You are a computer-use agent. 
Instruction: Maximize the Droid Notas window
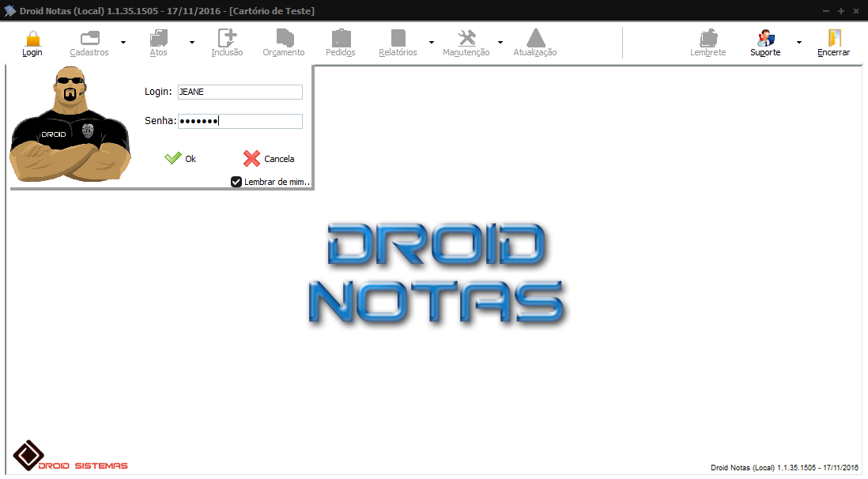pos(841,11)
